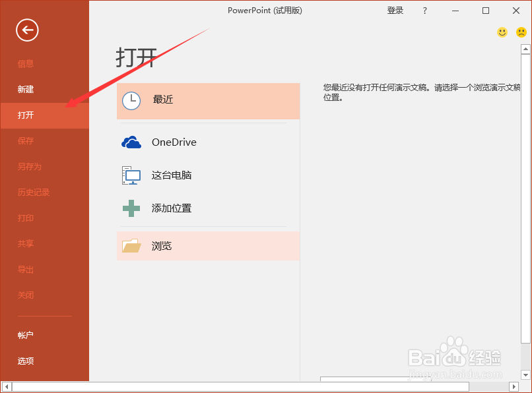Click the horizontal scrollbar left arrow

coord(7,386)
